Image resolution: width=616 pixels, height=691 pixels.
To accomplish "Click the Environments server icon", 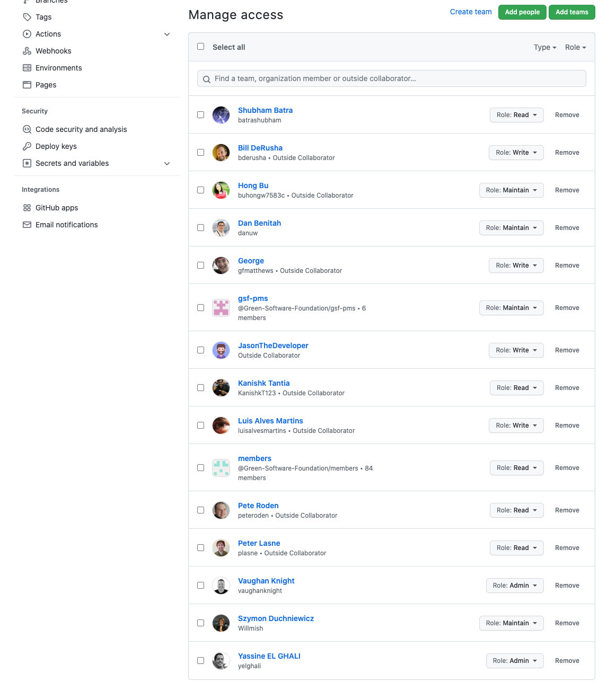I will [27, 68].
